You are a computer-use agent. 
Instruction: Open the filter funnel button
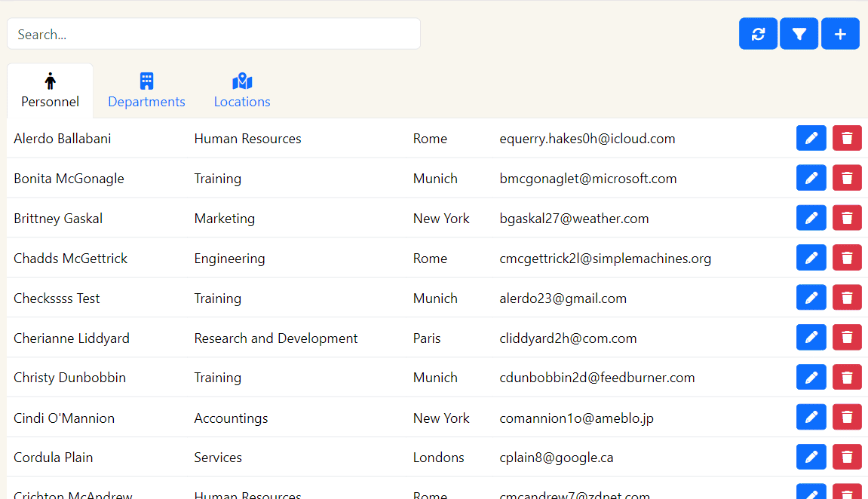pyautogui.click(x=799, y=34)
